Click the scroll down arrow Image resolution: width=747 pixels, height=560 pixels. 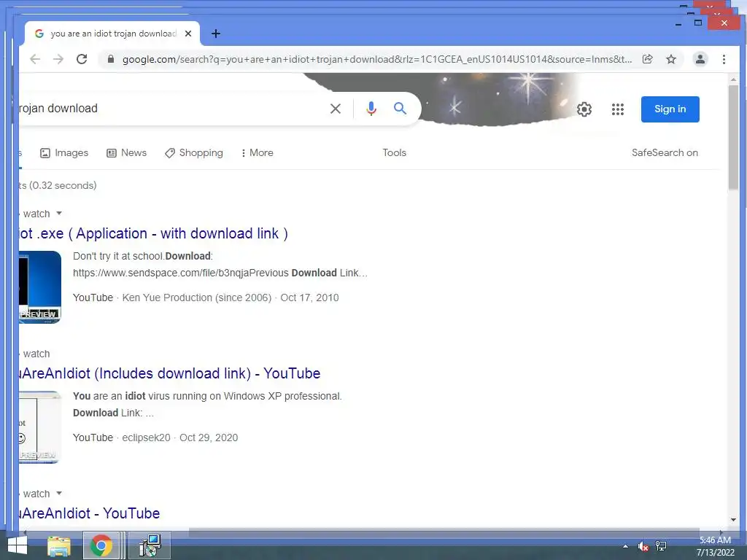733,520
